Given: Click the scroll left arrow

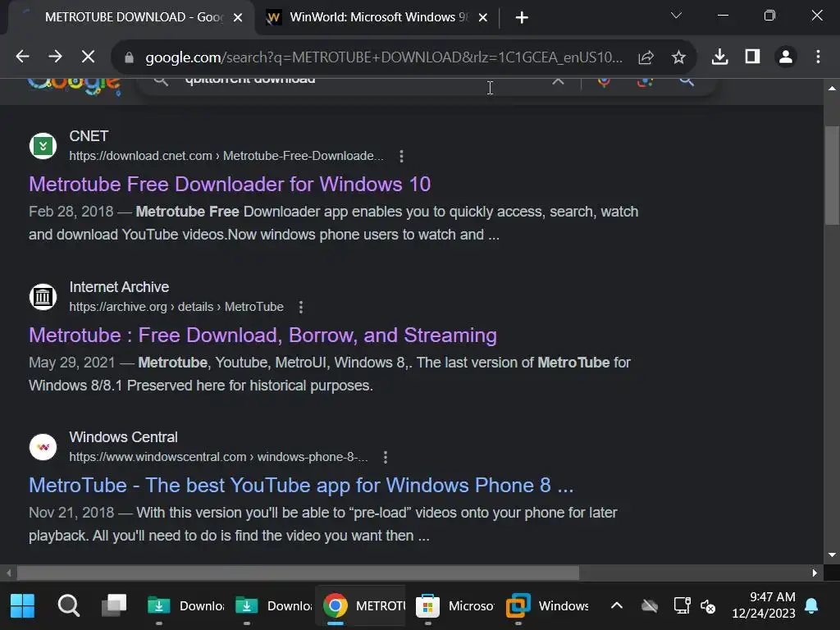Looking at the screenshot, I should click(8, 573).
